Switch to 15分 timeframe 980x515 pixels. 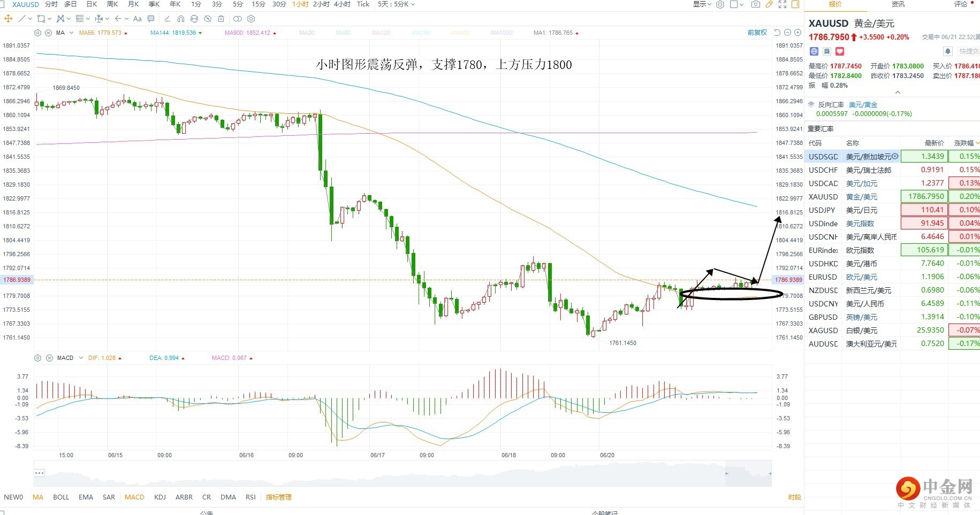click(x=258, y=4)
